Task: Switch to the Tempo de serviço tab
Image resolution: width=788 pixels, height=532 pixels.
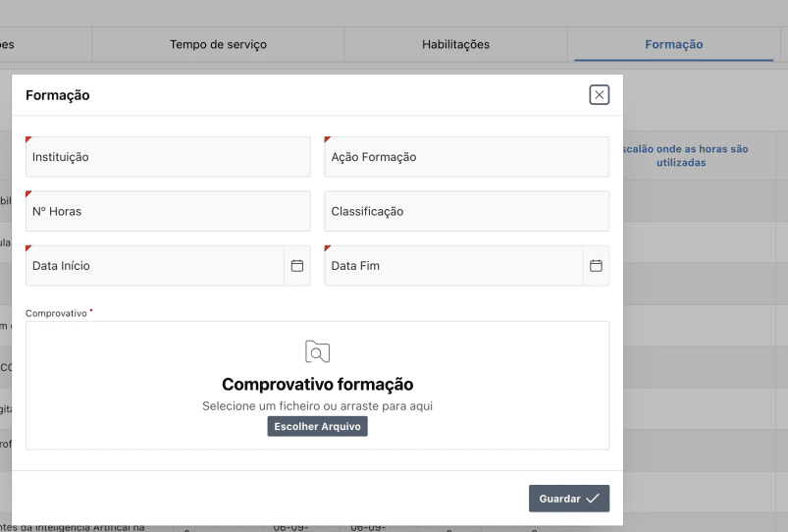Action: click(x=218, y=44)
